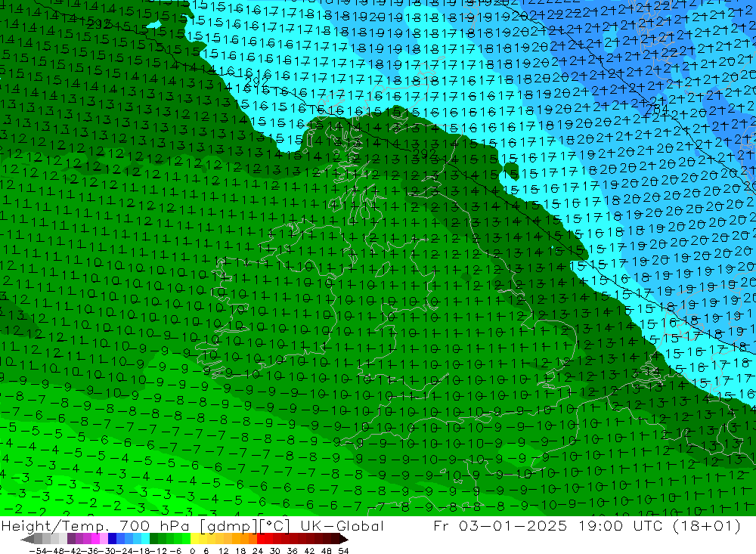Click the dark gray left arrow of legend
756x554 pixels.
click(27, 539)
